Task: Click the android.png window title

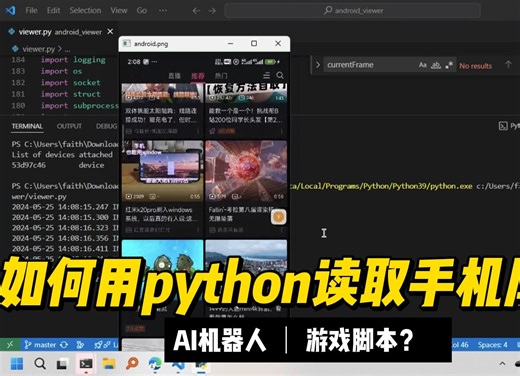Action: pyautogui.click(x=151, y=44)
